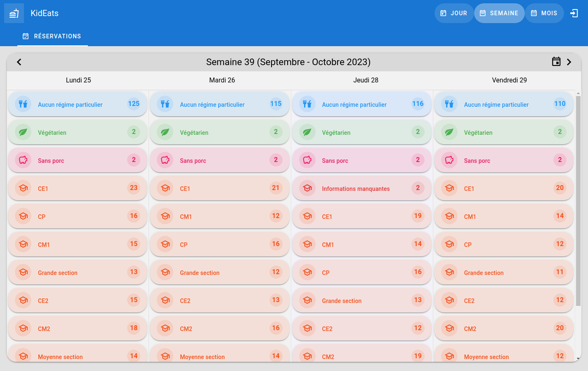Image resolution: width=588 pixels, height=371 pixels.
Task: Click the 23 count on Lundi CE1
Action: (134, 188)
